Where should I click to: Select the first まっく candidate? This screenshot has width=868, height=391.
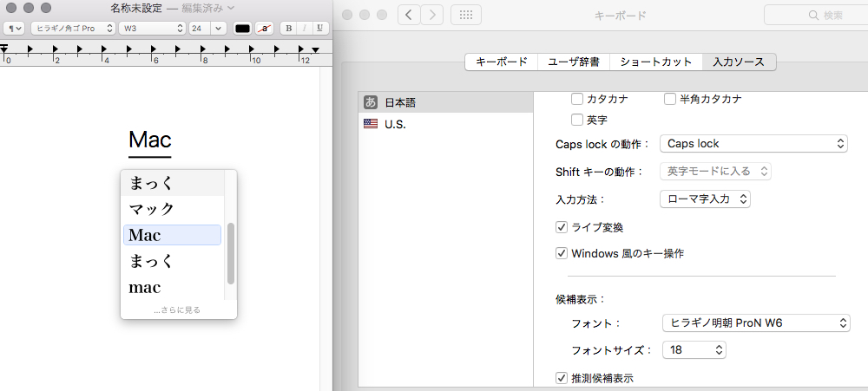[x=172, y=183]
